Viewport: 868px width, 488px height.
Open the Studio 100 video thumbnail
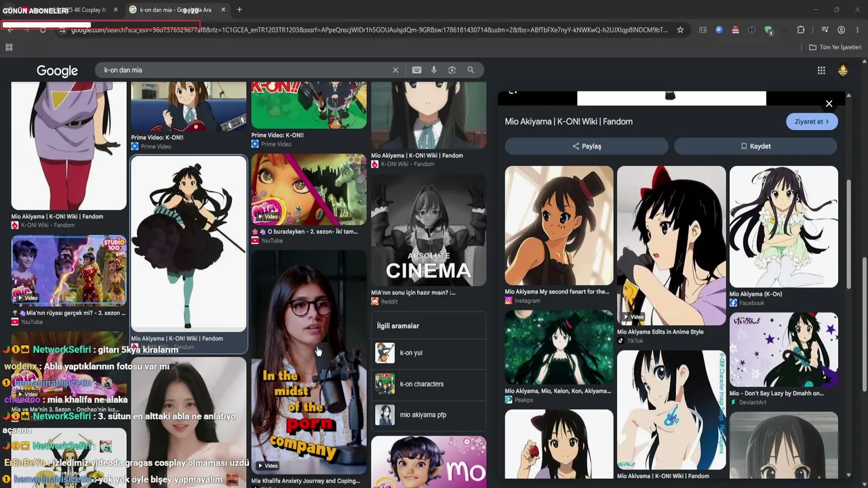[68, 271]
